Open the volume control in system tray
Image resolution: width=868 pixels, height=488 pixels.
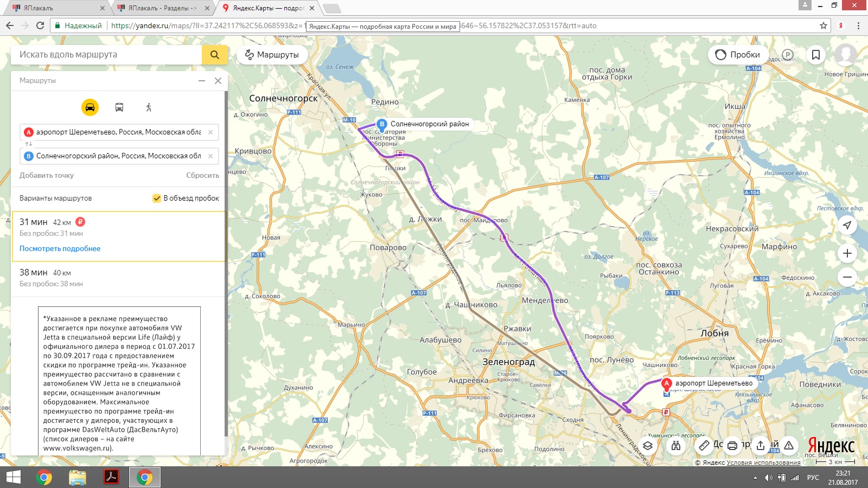point(768,478)
